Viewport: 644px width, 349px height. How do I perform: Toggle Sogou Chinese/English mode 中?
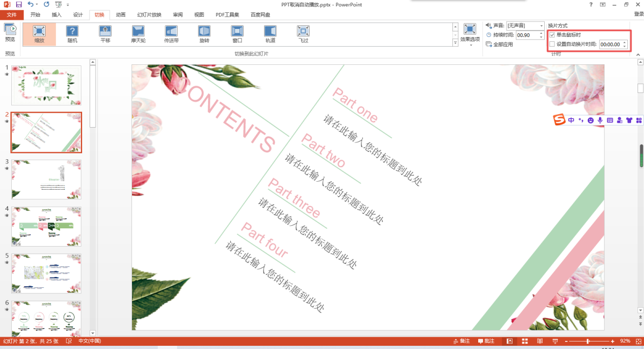pyautogui.click(x=571, y=120)
